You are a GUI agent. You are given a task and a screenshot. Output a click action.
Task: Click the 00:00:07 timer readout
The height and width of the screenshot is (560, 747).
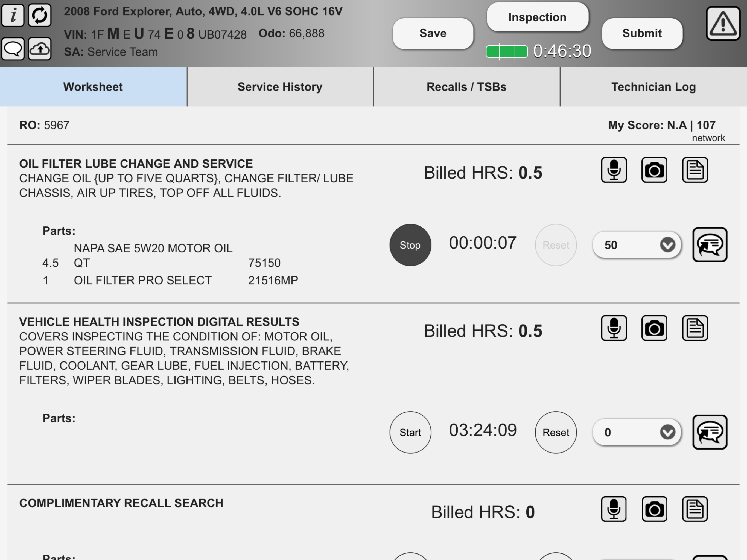483,243
